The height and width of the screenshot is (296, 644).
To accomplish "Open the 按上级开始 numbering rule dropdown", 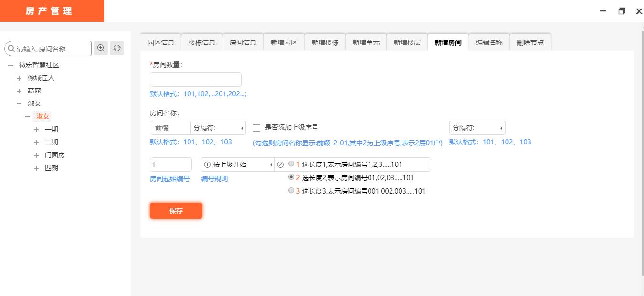I will (238, 164).
